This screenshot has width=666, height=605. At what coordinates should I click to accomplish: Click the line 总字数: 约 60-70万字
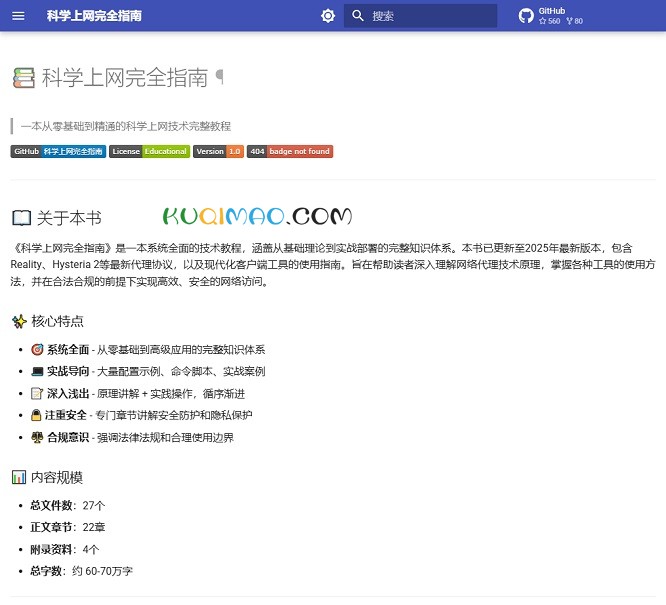(x=81, y=571)
